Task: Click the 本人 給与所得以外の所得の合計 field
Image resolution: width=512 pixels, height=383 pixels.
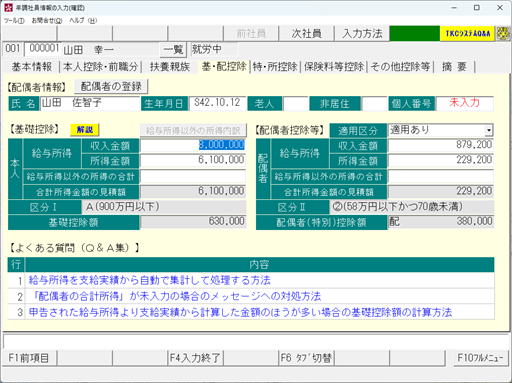Action: click(193, 176)
